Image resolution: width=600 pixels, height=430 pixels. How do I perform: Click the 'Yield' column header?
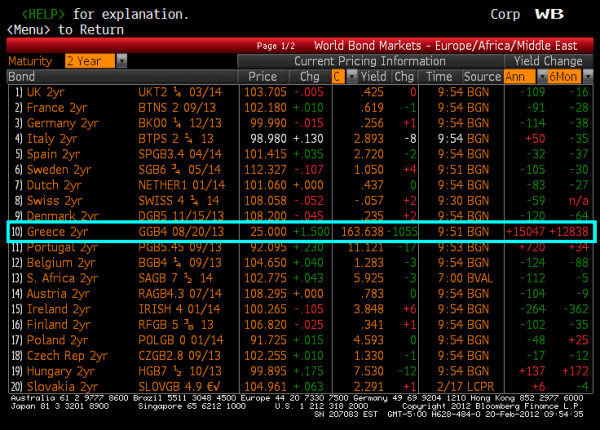point(373,76)
